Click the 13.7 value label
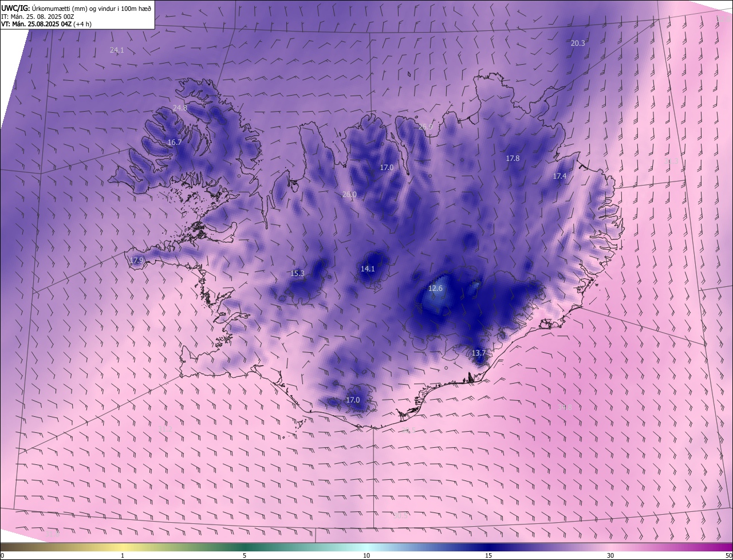 [x=479, y=353]
